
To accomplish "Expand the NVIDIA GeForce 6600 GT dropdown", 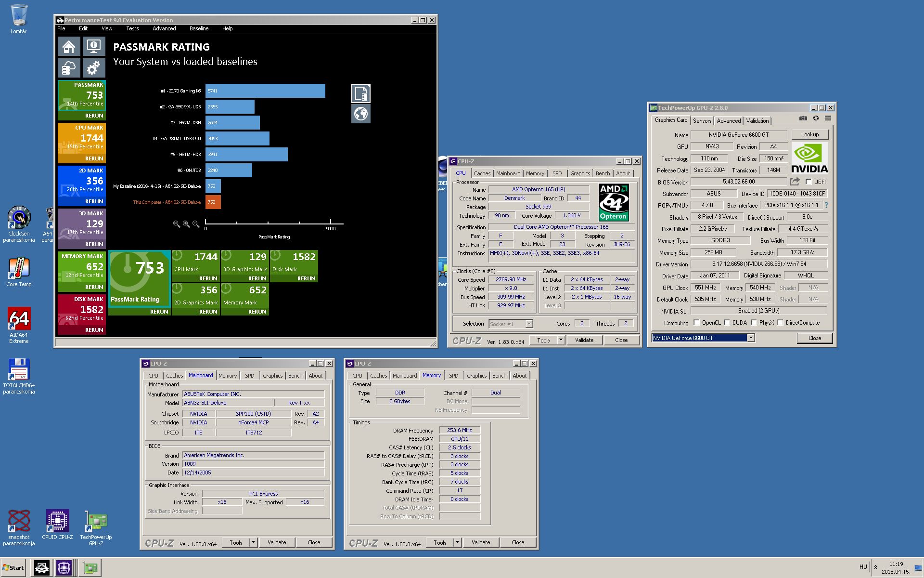I will click(751, 338).
